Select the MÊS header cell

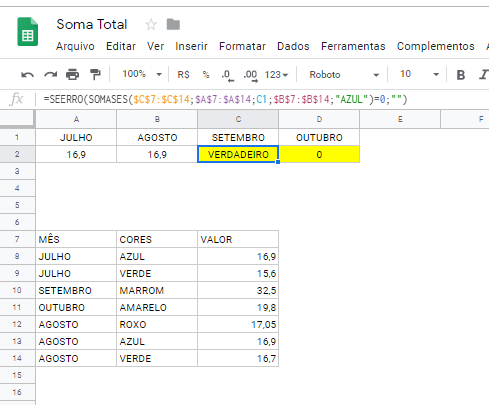click(76, 239)
